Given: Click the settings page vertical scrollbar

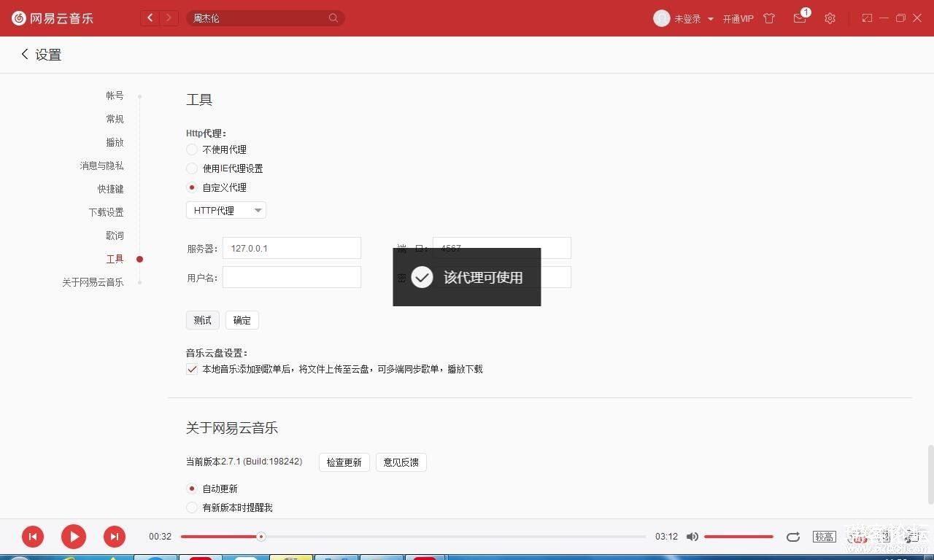Looking at the screenshot, I should point(930,474).
